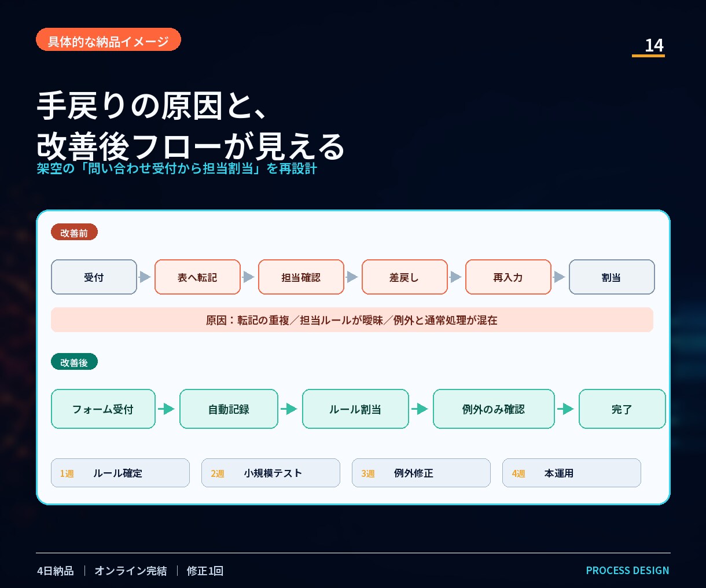Click the 1週 ルール確定 schedule card
Image resolution: width=706 pixels, height=588 pixels.
coord(120,473)
